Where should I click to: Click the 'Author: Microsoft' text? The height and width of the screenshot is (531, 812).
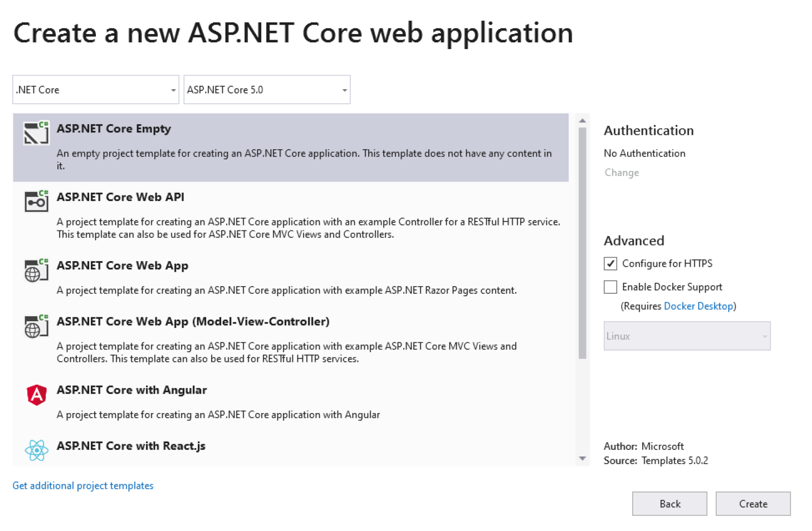(x=644, y=446)
